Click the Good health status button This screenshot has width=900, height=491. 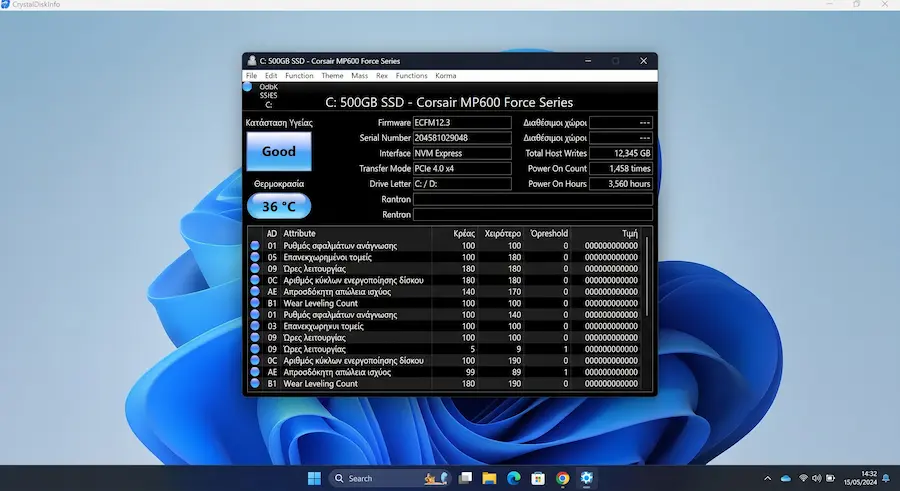pyautogui.click(x=279, y=152)
